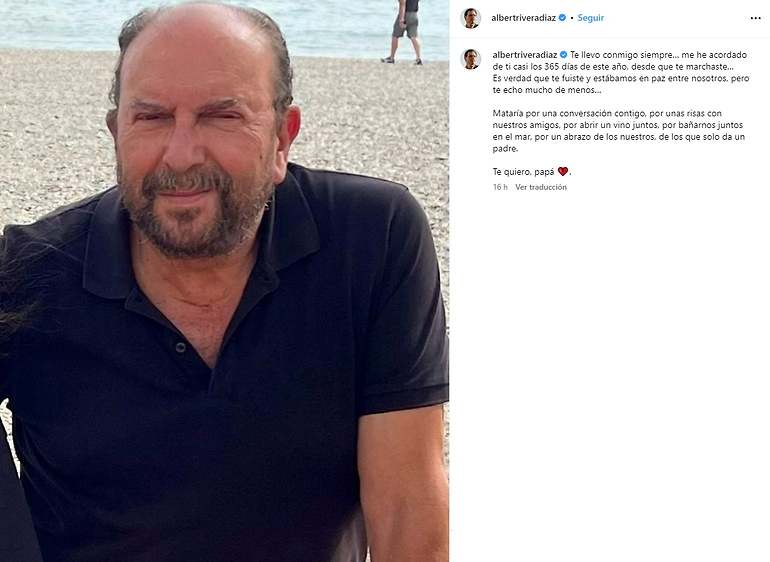Translate the caption with Ver traducción

(541, 187)
